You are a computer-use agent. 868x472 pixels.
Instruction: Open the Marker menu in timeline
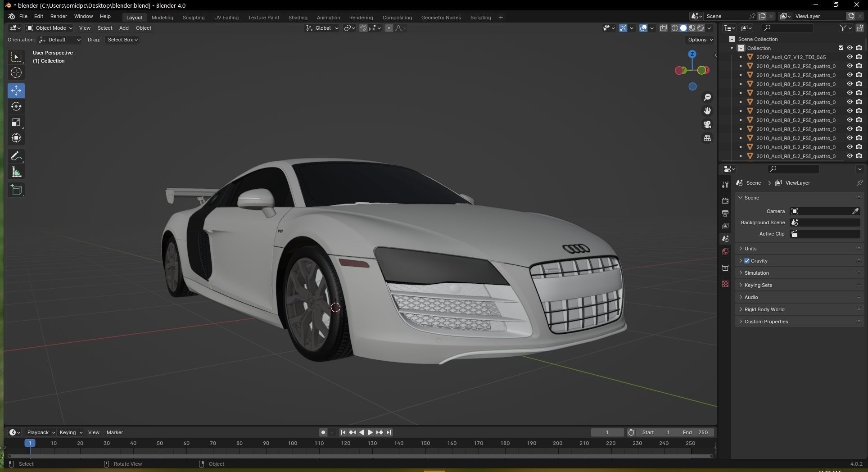[x=114, y=432]
